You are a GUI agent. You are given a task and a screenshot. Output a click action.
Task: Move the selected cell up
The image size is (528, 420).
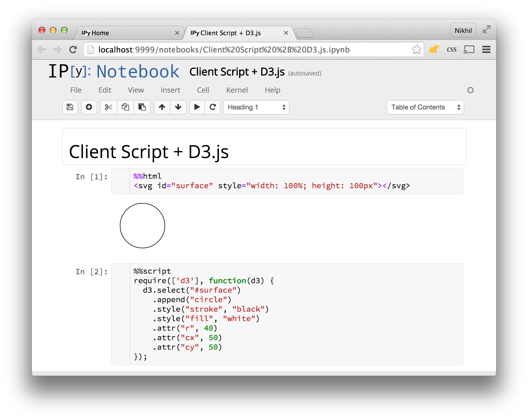coord(162,107)
